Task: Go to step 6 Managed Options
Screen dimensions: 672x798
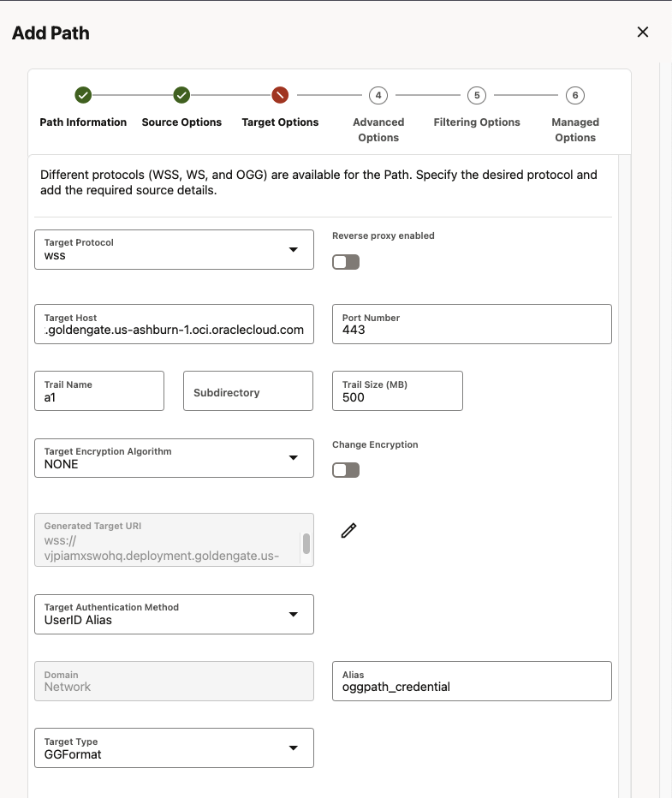Action: 575,95
